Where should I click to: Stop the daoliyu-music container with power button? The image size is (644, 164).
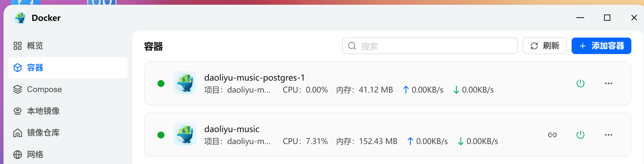[580, 135]
